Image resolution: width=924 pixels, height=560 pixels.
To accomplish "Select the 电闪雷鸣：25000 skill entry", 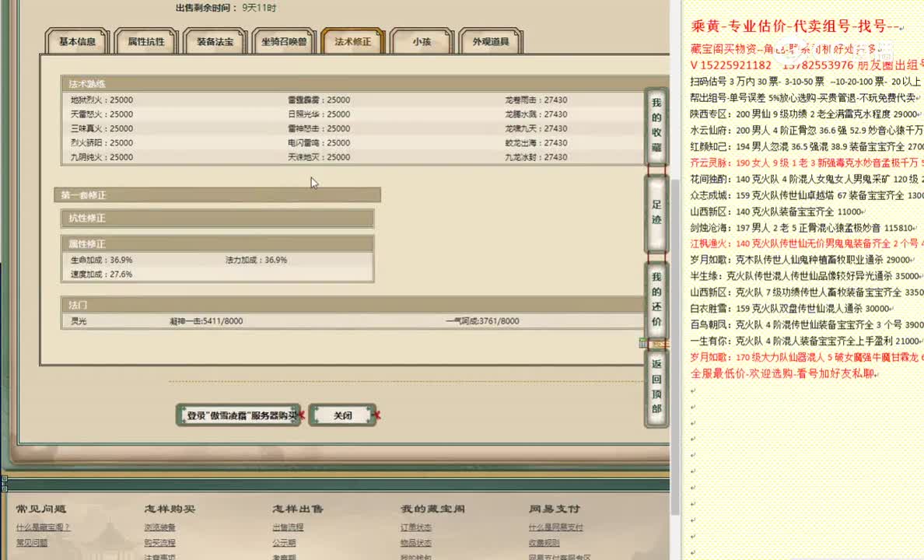I will [x=319, y=142].
